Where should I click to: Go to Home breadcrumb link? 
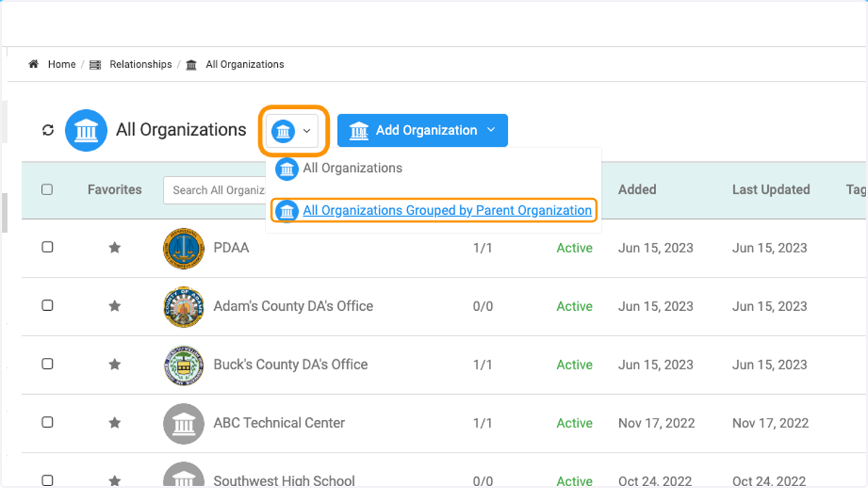tap(61, 64)
